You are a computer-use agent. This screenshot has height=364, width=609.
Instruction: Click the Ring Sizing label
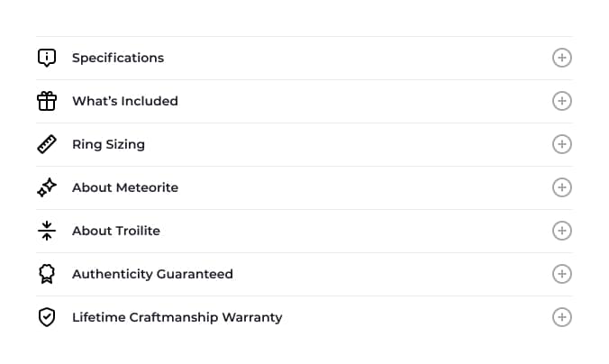(108, 144)
